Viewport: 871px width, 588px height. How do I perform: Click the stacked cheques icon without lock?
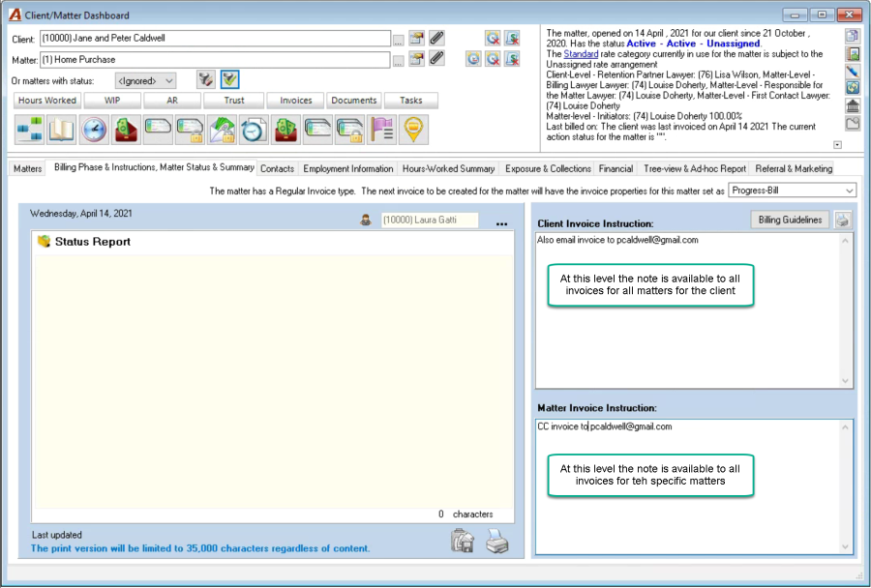(x=317, y=130)
